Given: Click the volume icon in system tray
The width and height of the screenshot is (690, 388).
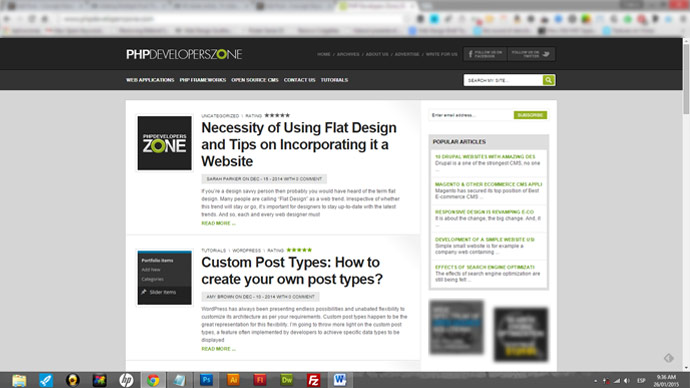Looking at the screenshot, I should click(x=626, y=381).
